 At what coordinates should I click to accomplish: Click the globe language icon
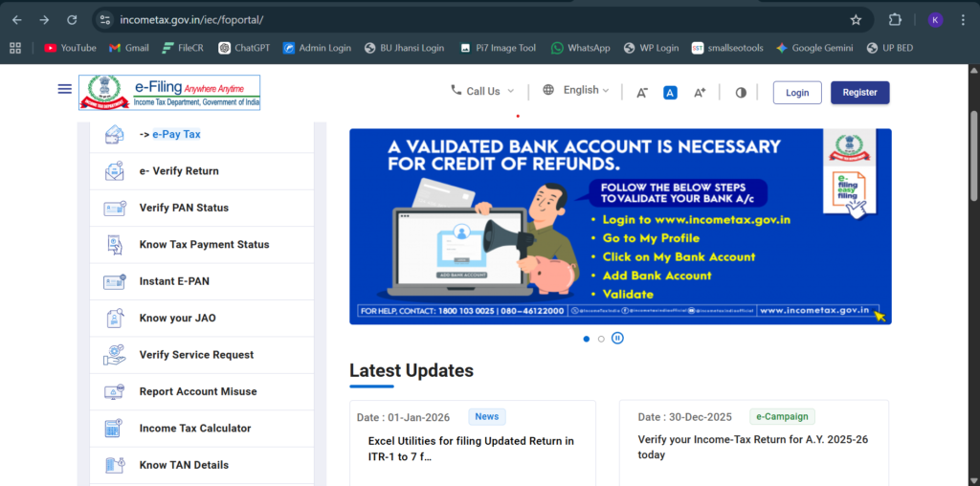pos(548,90)
